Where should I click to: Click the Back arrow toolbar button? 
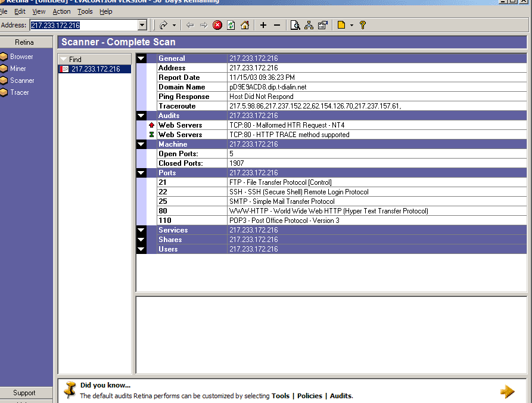pos(190,25)
